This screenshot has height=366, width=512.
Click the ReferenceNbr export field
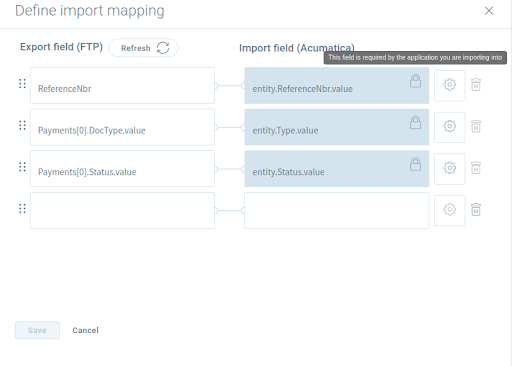[122, 86]
